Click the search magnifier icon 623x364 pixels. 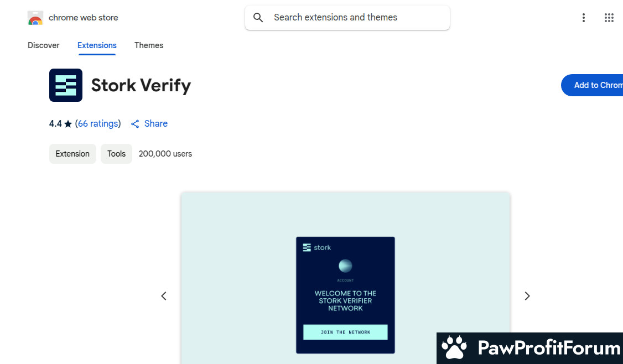click(258, 18)
